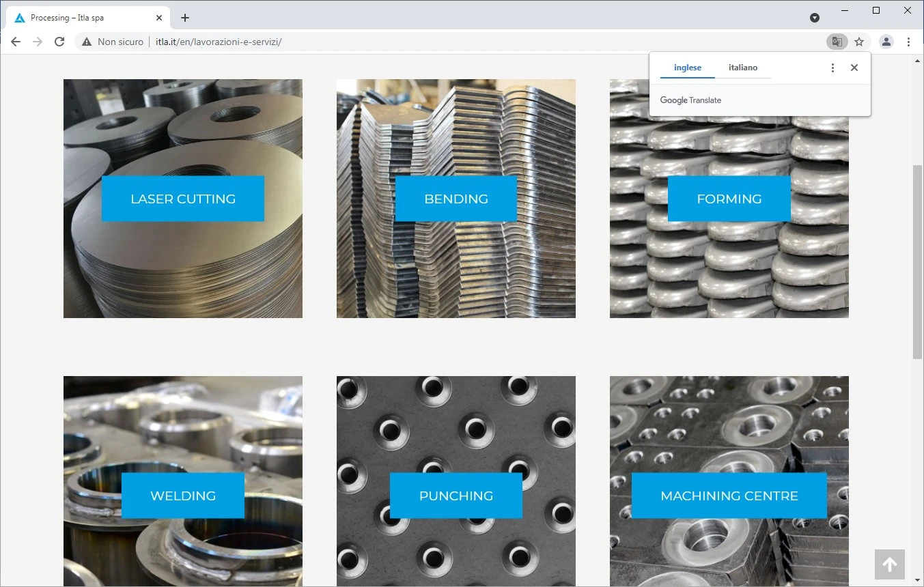
Task: Click the scroll-to-top arrow button
Action: (x=890, y=564)
